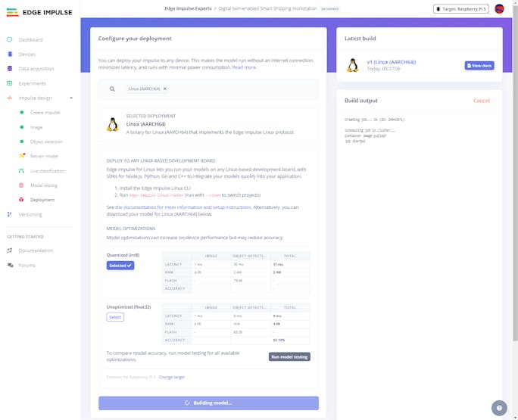Open Versioning page
This screenshot has height=420, width=518.
(x=30, y=215)
